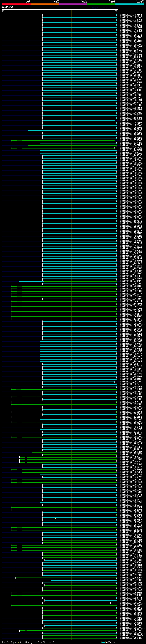Click the cyan ~100% identity legend segment
146x644 pixels.
pyautogui.click(x=130, y=4)
